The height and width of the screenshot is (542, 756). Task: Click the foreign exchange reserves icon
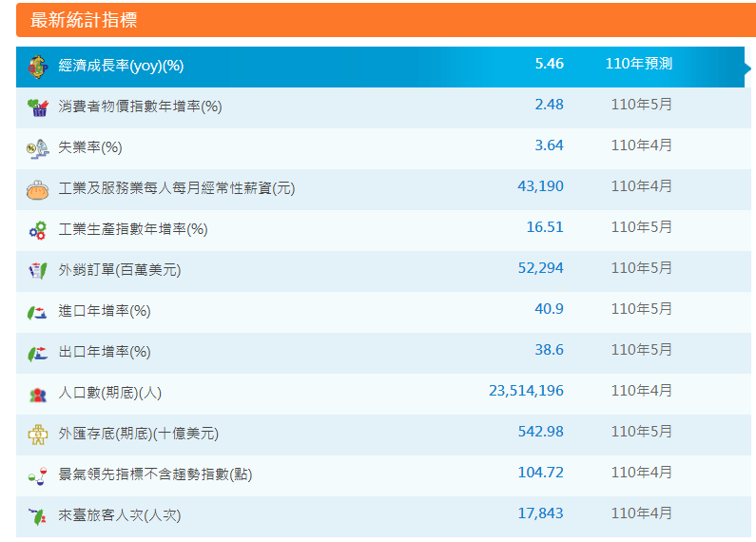(37, 435)
